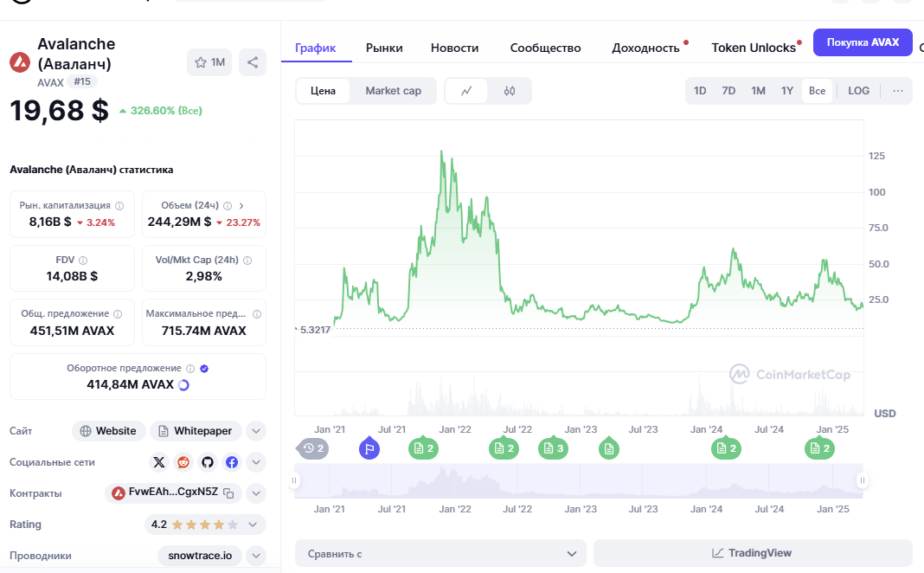
Task: Set chart range to 7D
Action: (729, 91)
